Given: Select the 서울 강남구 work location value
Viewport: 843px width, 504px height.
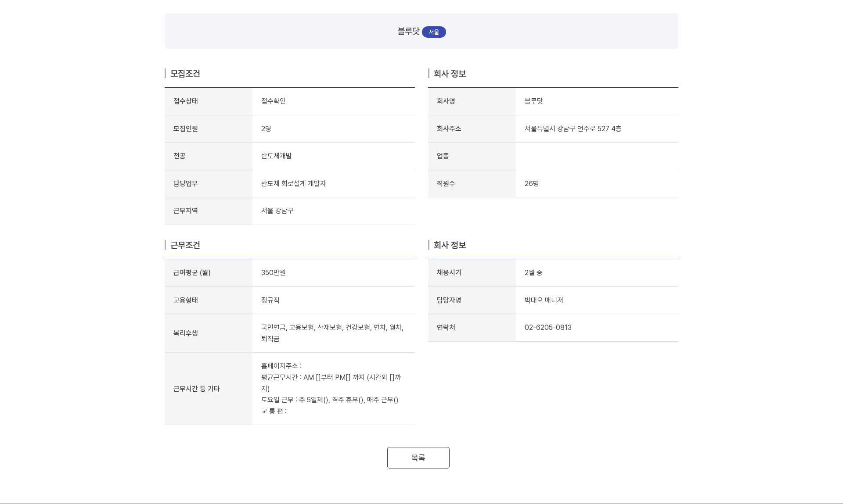Looking at the screenshot, I should tap(277, 211).
